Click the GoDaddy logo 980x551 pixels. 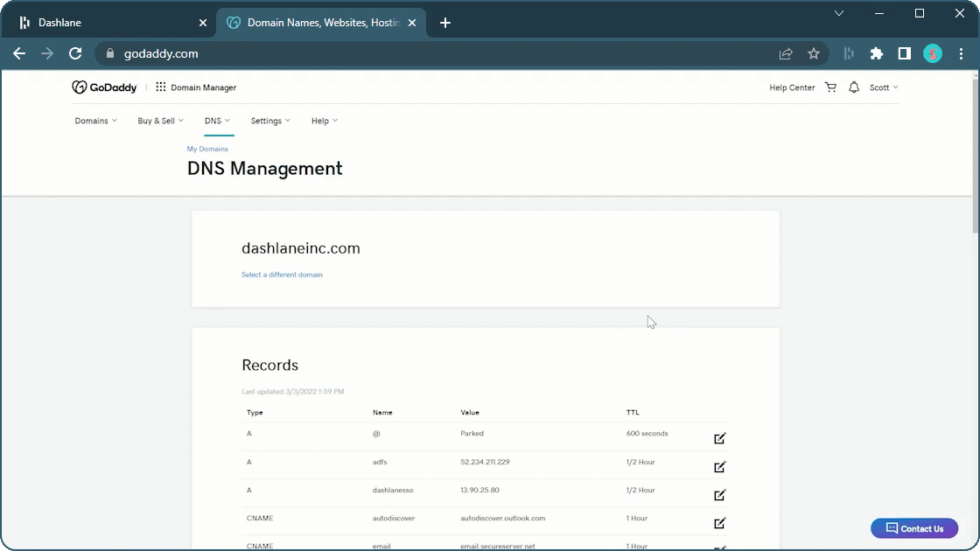pyautogui.click(x=104, y=87)
